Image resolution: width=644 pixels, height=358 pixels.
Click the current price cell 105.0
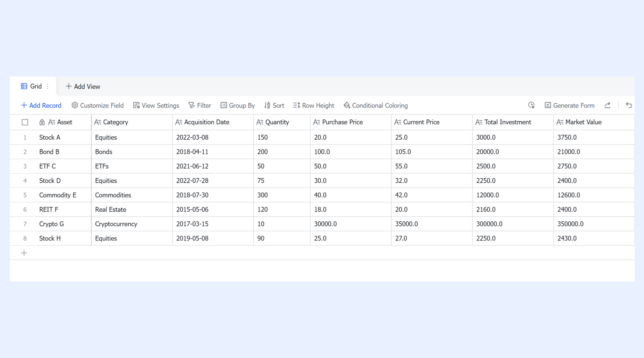point(432,152)
